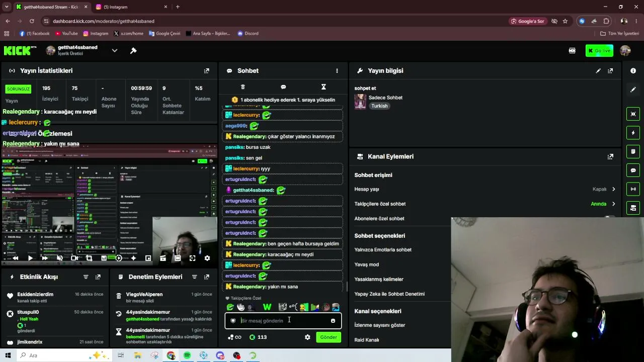Click the pencil icon in right sidebar

pos(633,89)
